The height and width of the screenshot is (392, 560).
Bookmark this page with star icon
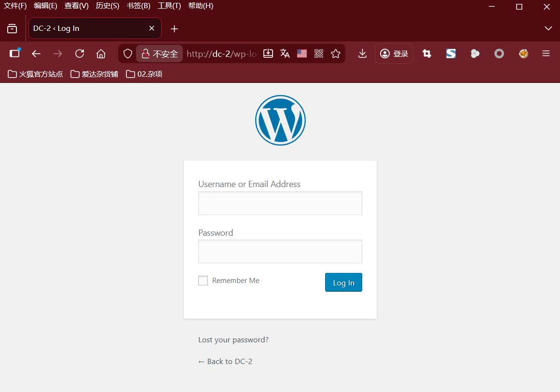tap(336, 54)
